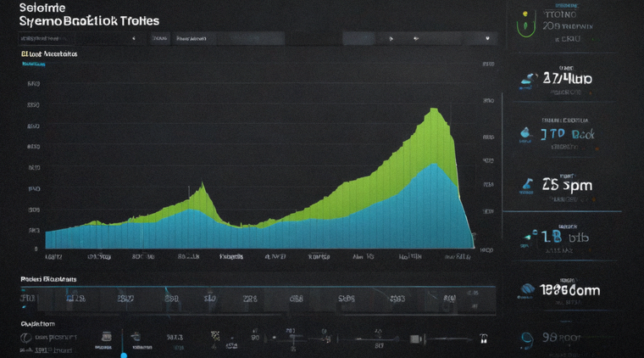
Task: Click the white icon at the bottom slider end
Action: click(x=483, y=338)
